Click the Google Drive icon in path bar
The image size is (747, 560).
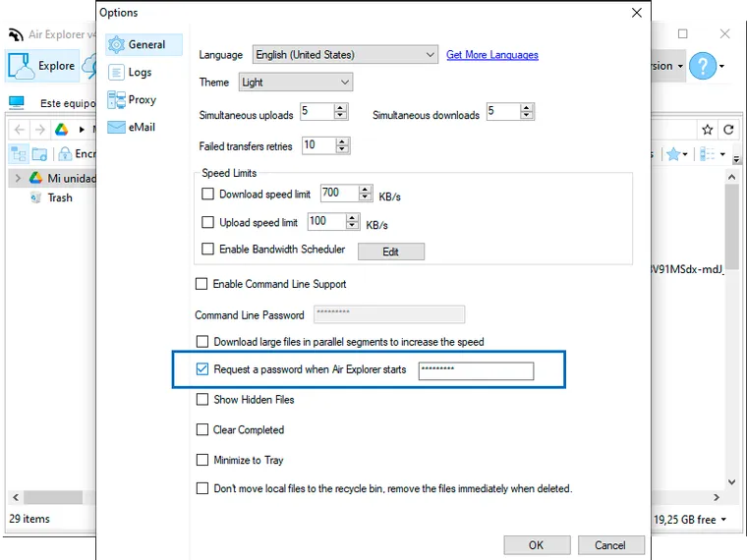click(62, 130)
